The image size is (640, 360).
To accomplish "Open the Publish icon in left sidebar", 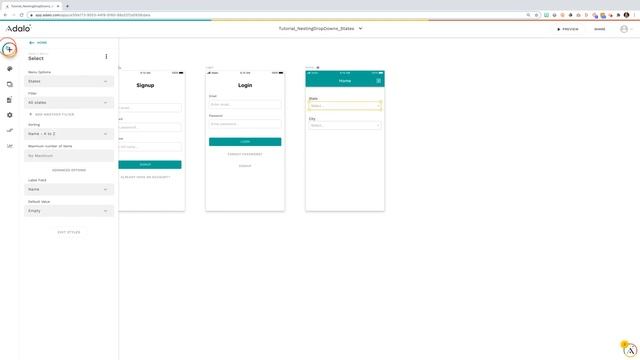I will [x=10, y=131].
